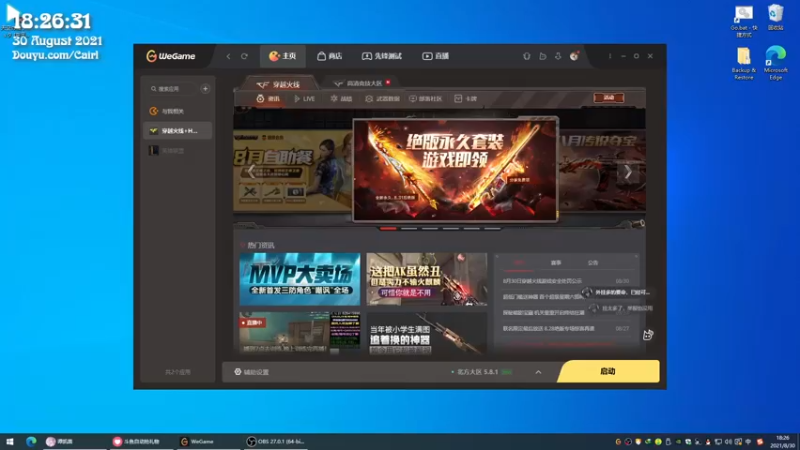
Task: Open the 8月30日 security announcement
Action: [x=542, y=281]
